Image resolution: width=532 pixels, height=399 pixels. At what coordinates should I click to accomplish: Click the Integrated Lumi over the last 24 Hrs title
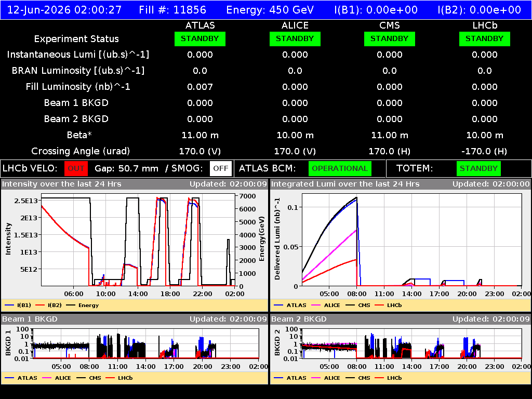(x=345, y=184)
